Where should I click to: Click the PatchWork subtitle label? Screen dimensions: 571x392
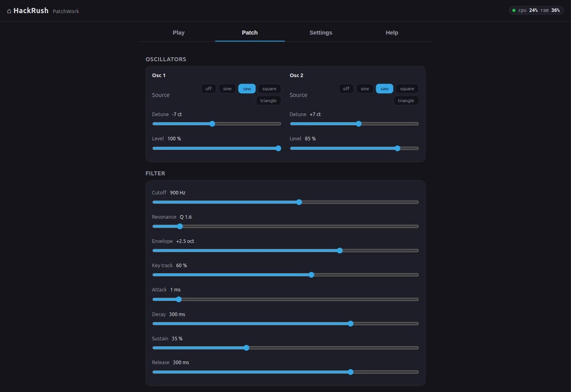point(66,11)
